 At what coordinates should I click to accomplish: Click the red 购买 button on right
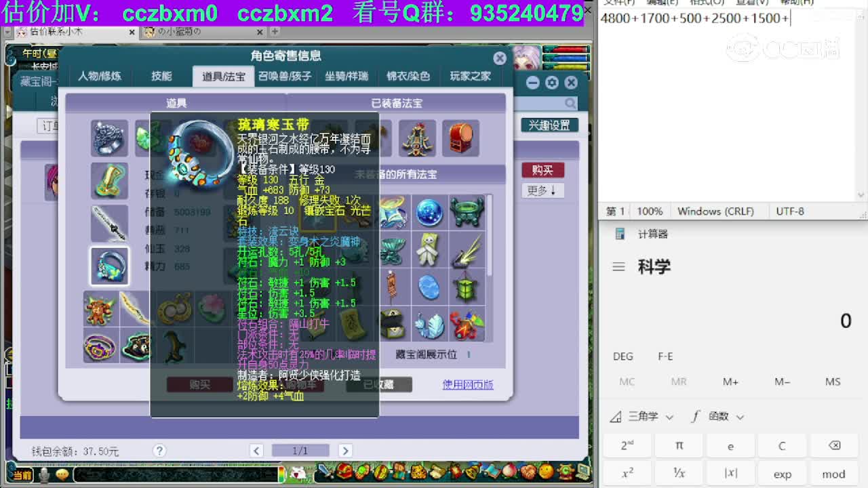(x=542, y=170)
